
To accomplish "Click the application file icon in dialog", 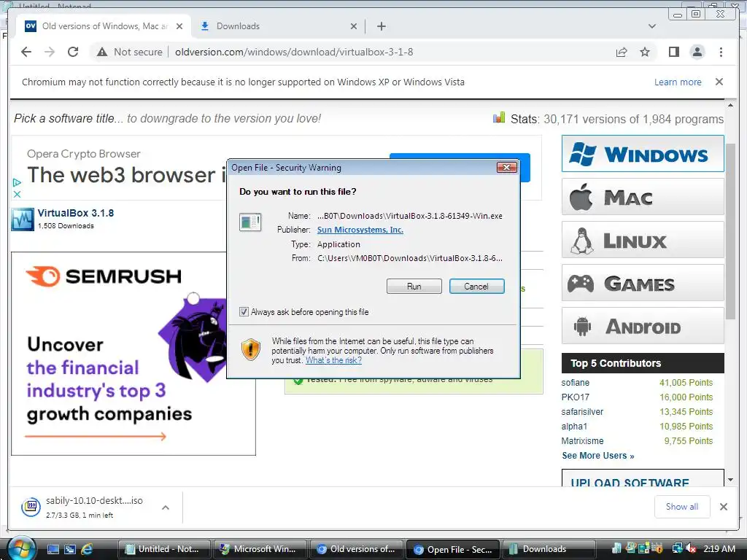I will tap(251, 222).
